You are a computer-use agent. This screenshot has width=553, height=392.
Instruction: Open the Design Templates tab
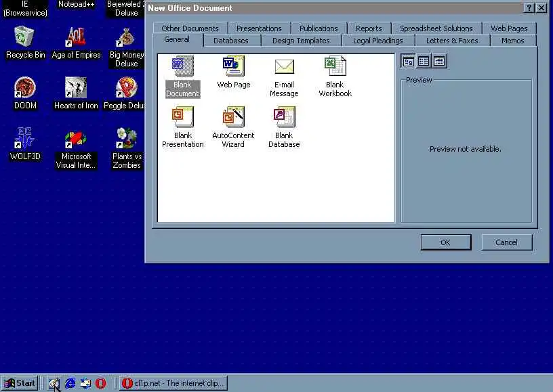[301, 41]
